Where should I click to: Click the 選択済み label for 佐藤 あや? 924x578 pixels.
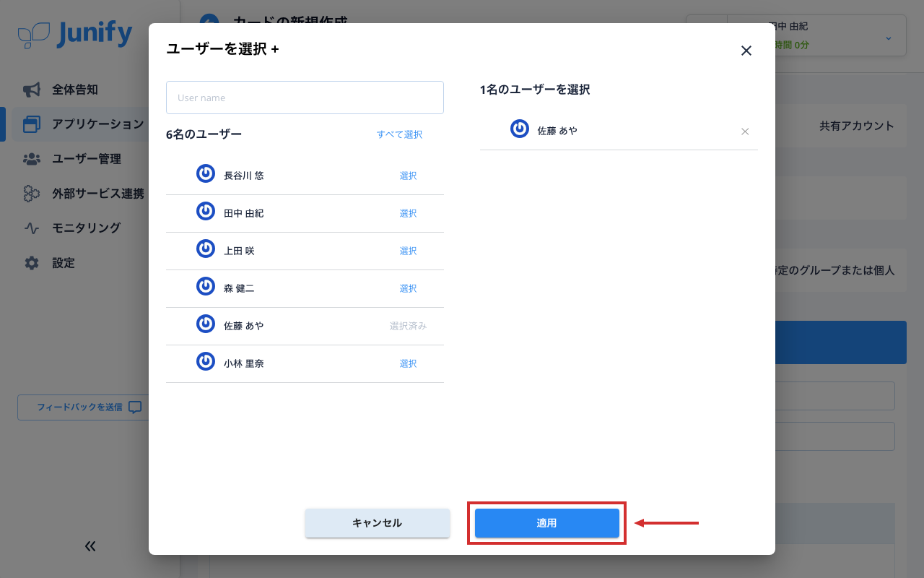pos(408,326)
